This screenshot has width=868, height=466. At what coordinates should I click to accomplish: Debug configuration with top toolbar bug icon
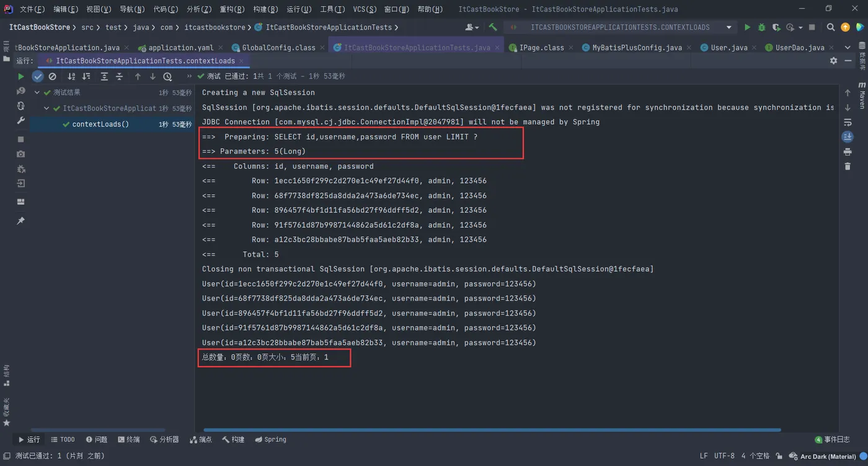click(762, 27)
